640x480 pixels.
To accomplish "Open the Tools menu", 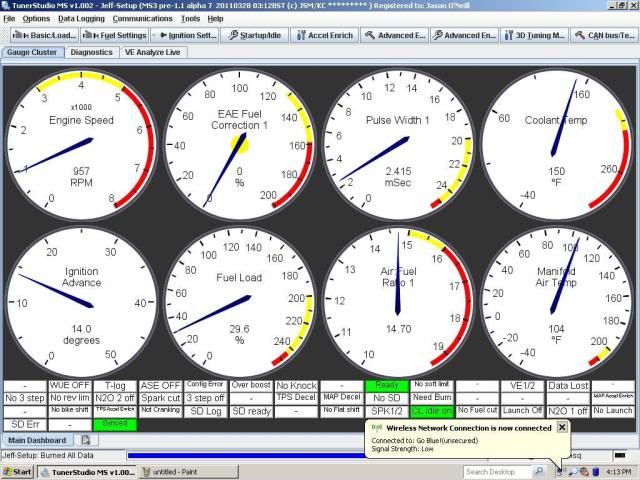I will tap(190, 19).
